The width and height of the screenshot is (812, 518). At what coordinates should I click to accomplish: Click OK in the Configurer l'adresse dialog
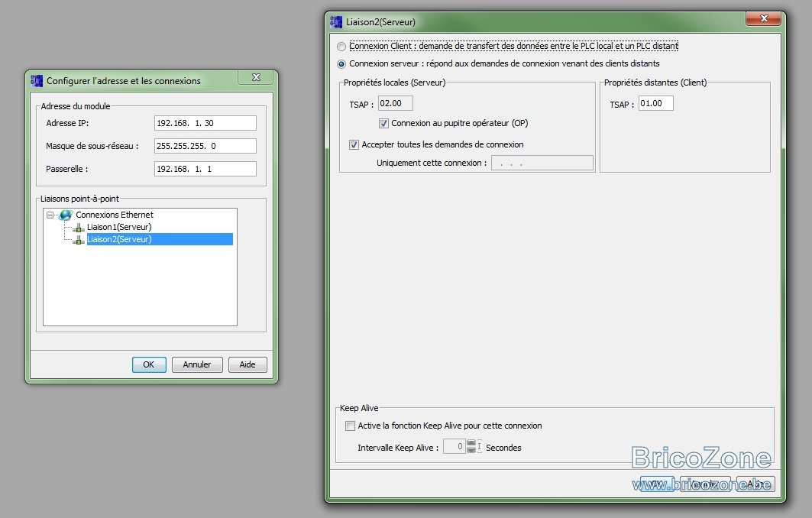[149, 364]
